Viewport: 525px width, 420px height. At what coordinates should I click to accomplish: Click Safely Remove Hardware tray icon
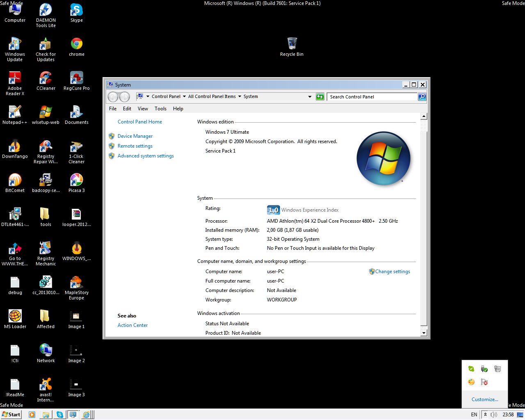tap(484, 369)
